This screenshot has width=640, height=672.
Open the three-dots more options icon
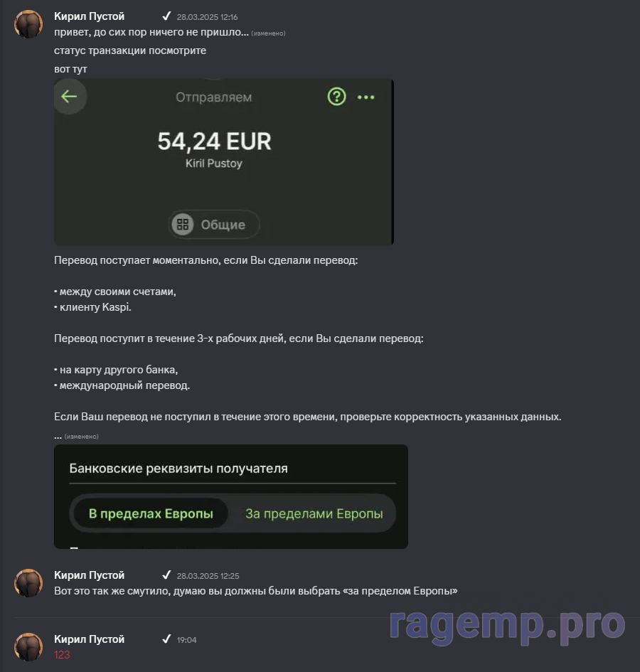tap(366, 97)
